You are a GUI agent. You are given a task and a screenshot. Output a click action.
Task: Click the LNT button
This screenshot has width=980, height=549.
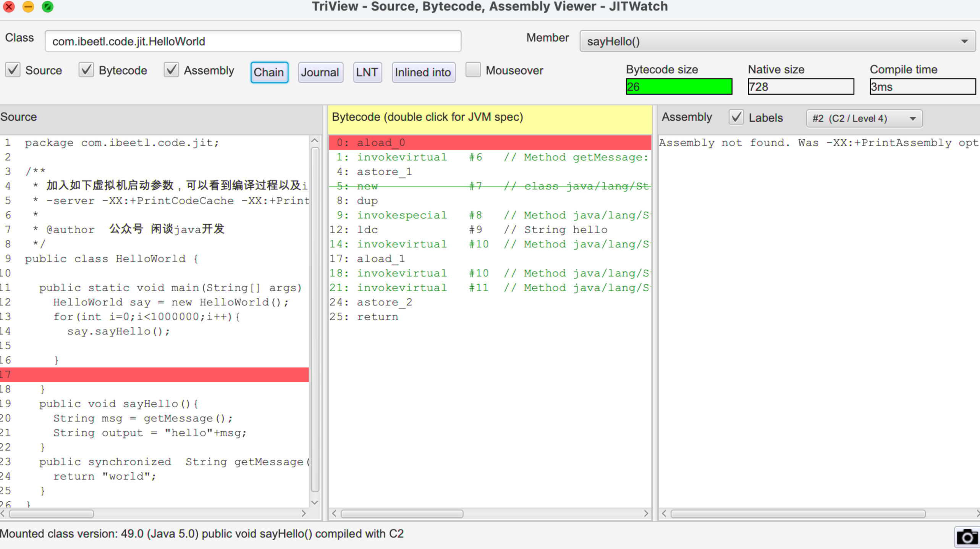367,72
